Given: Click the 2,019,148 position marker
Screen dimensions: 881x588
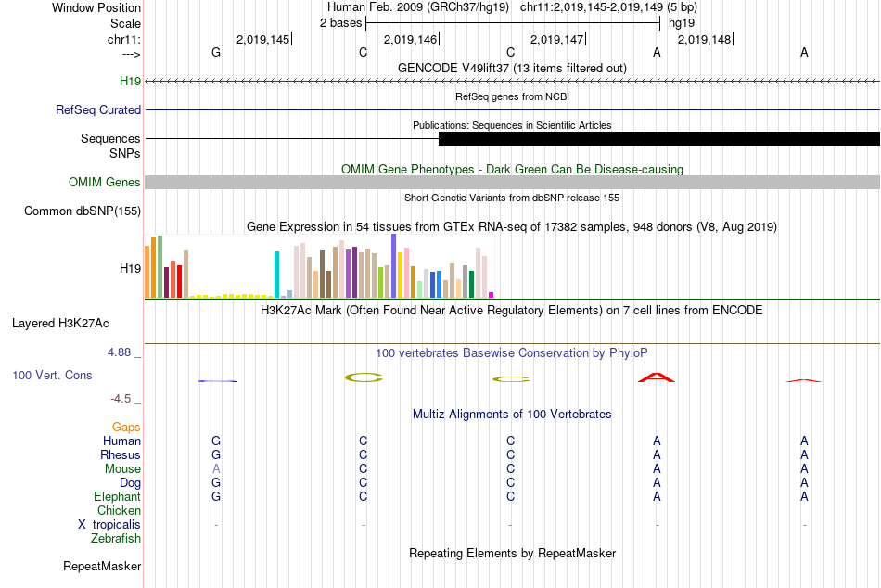Looking at the screenshot, I should click(x=705, y=39).
